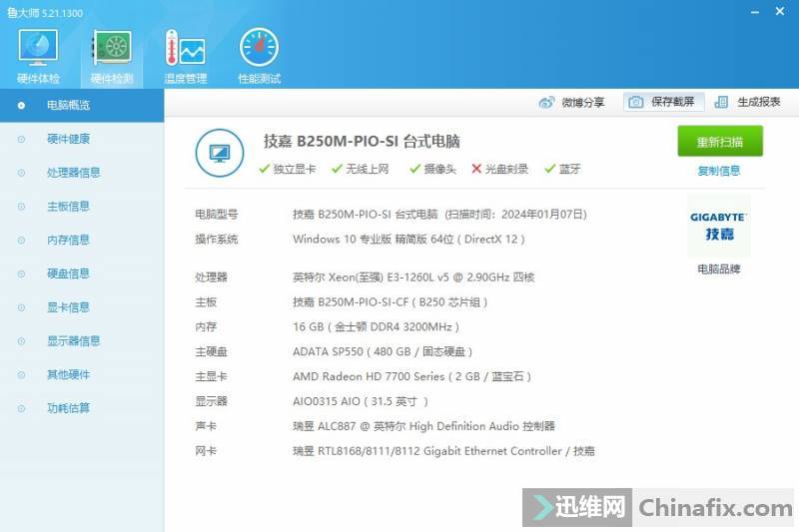Click the Windows 10 专业版 operating system value
Viewport: 799px width, 532px height.
(x=408, y=240)
